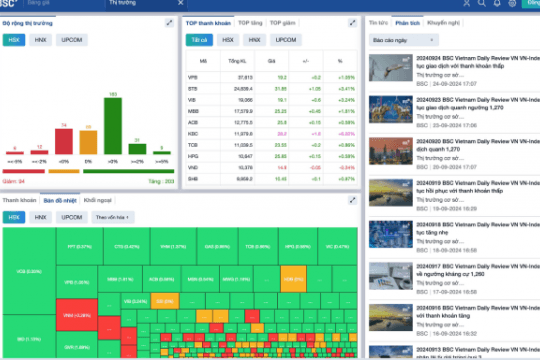The image size is (540, 360).
Task: Expand the Độ rộng thị trường panel
Action: [x=169, y=23]
